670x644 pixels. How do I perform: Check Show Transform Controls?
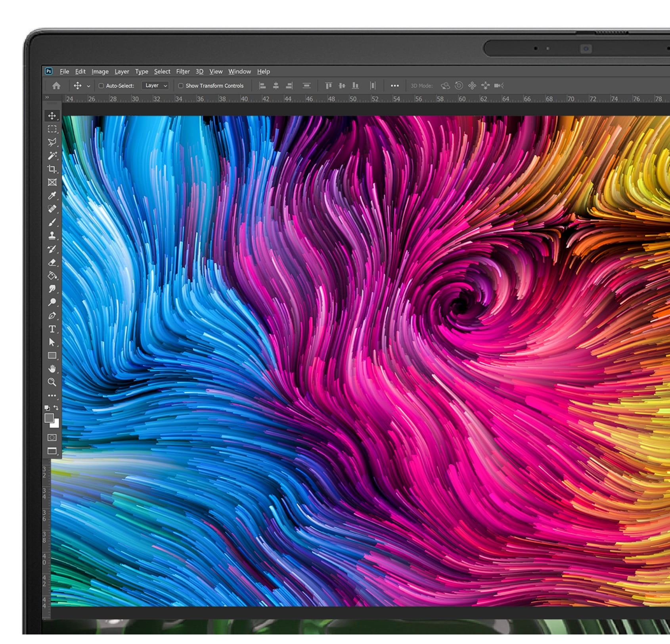pyautogui.click(x=181, y=86)
